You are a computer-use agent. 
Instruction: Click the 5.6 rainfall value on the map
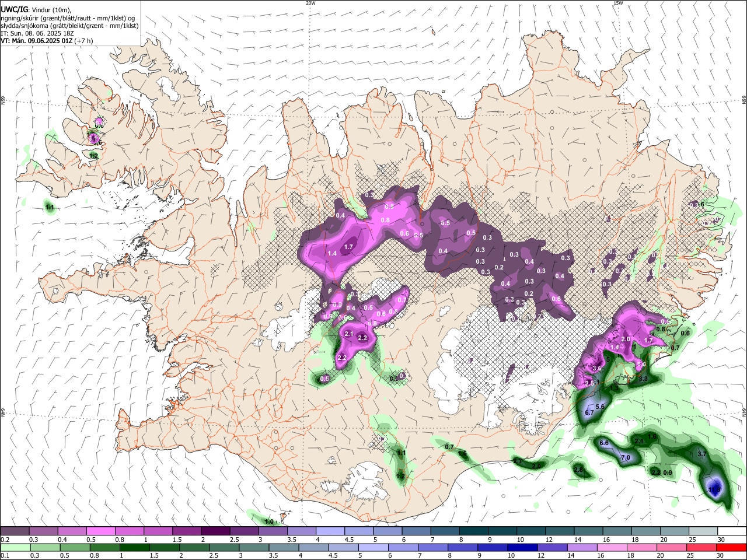coord(599,406)
